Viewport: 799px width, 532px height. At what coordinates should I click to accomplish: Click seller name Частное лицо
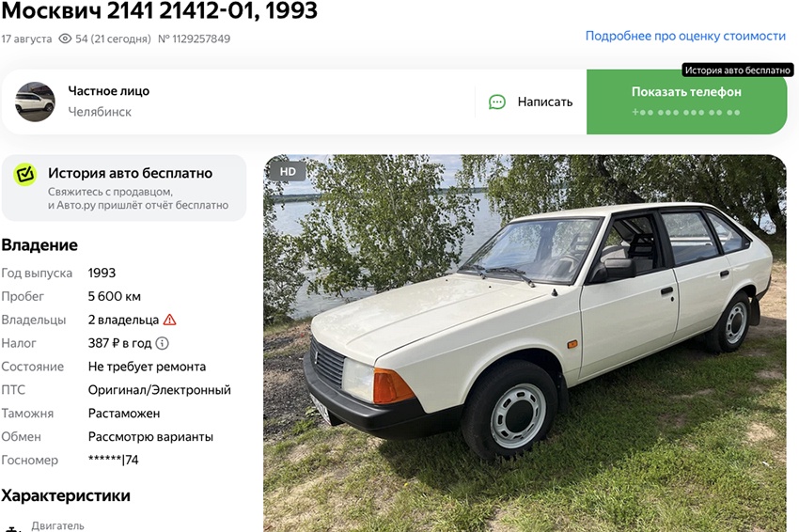tap(108, 91)
